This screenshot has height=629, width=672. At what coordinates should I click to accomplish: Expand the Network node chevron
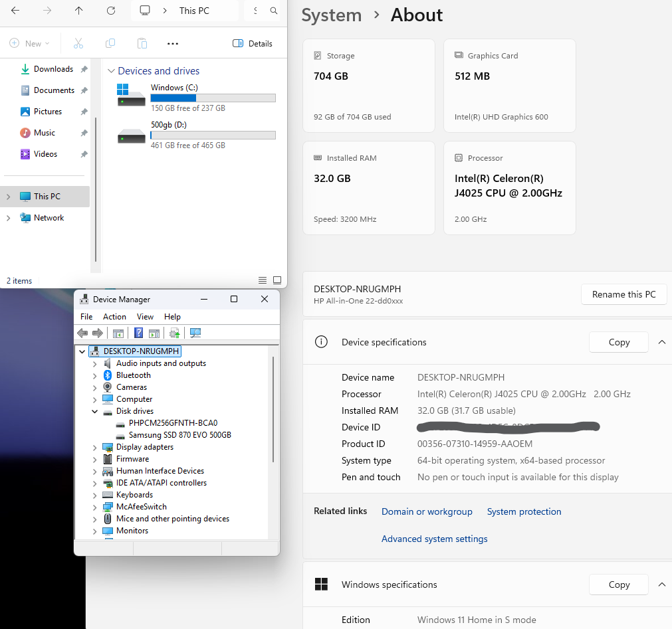[x=8, y=218]
